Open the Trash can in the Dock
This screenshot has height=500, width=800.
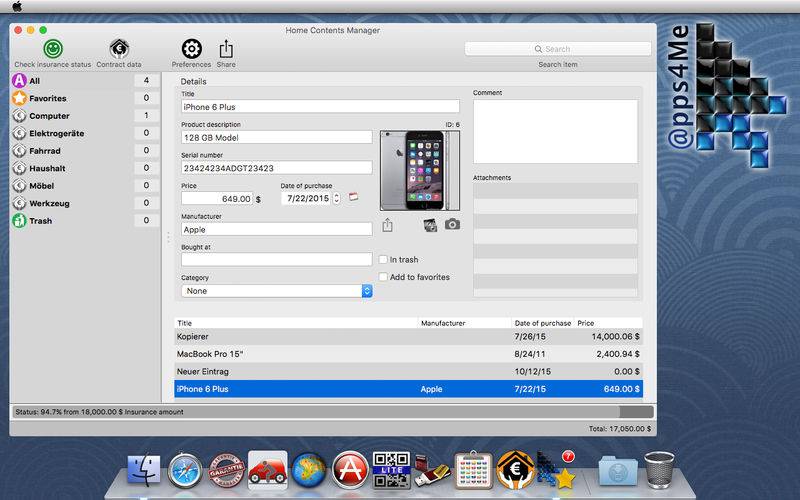coord(659,470)
